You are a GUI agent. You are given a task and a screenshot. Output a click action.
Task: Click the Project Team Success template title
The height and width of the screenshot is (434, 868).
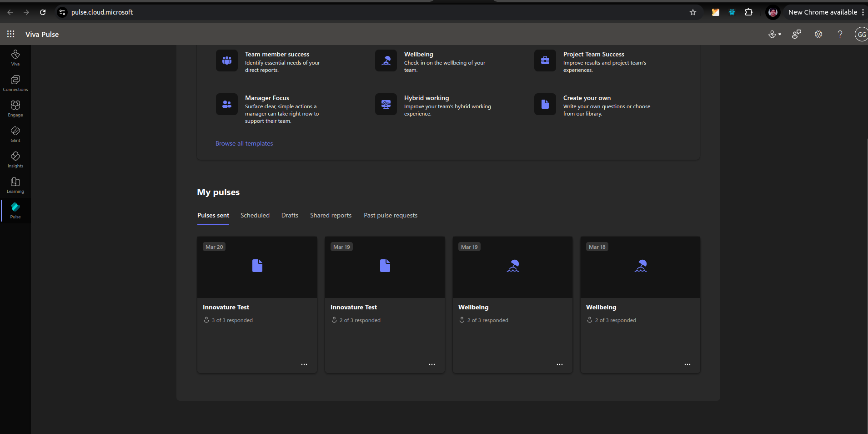(x=594, y=54)
